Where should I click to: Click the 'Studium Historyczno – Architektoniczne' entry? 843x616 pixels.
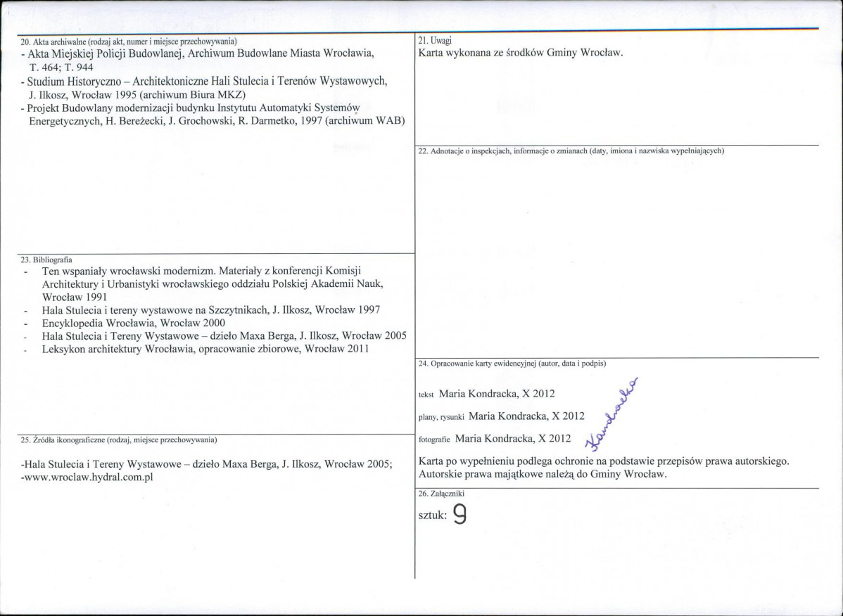[208, 81]
